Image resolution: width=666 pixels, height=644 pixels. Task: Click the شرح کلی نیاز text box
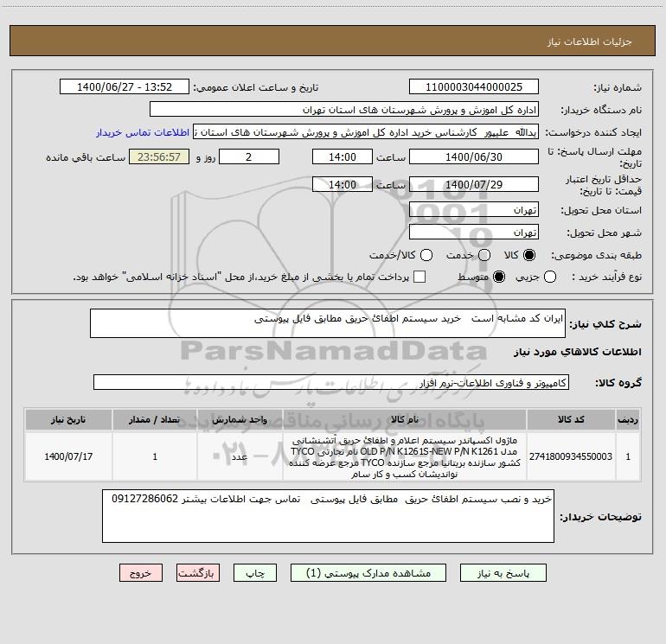[x=328, y=323]
